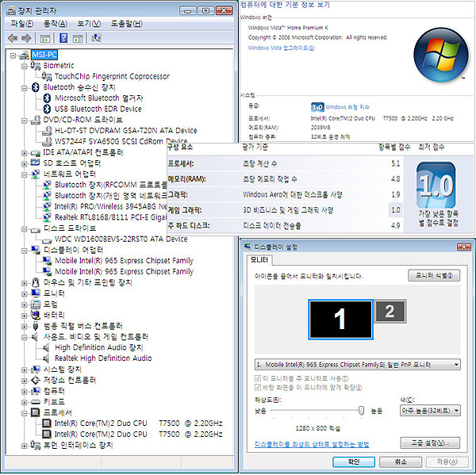Select monitor 1 thumbnail

(340, 320)
